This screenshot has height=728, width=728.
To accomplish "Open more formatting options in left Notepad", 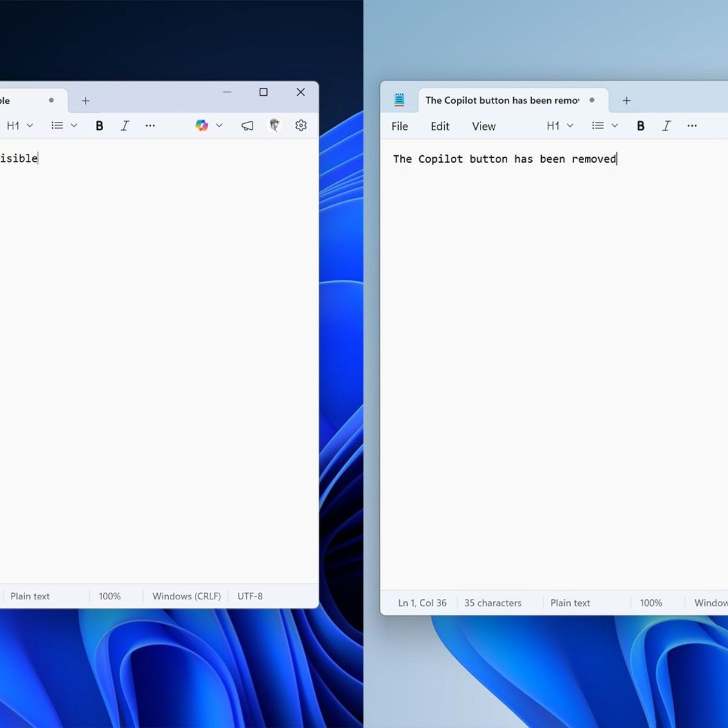I will [150, 126].
